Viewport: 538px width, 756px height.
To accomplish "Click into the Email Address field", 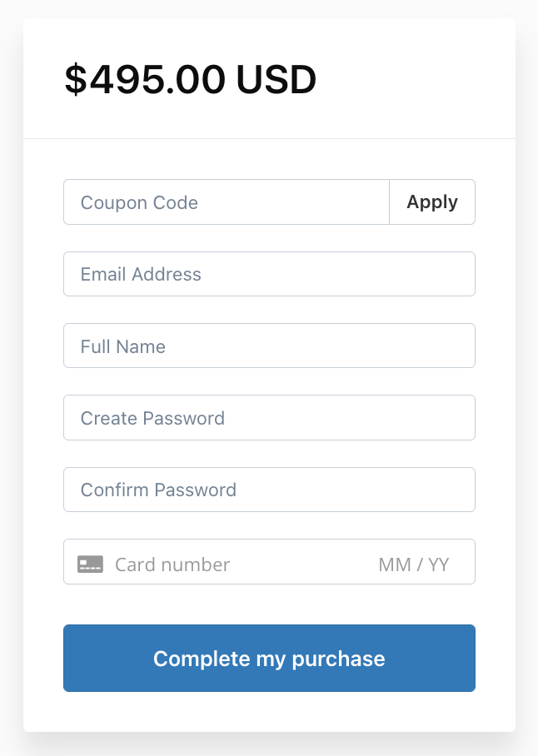I will [269, 275].
